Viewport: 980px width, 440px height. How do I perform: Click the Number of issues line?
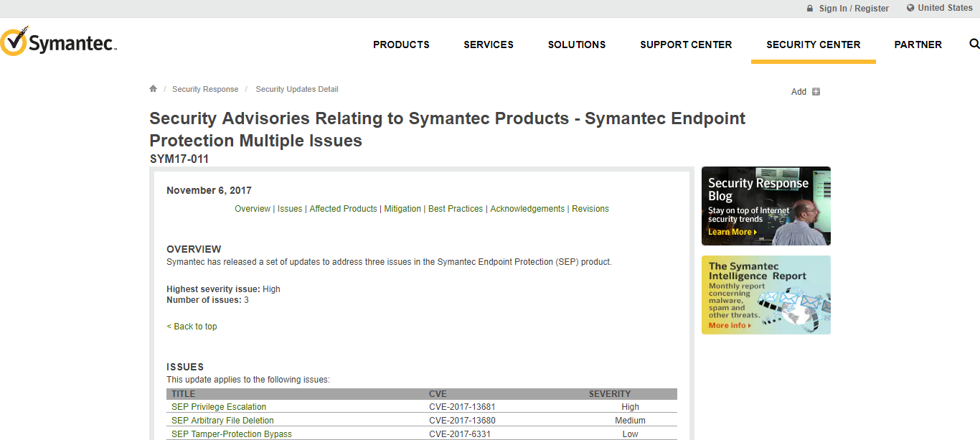(207, 300)
